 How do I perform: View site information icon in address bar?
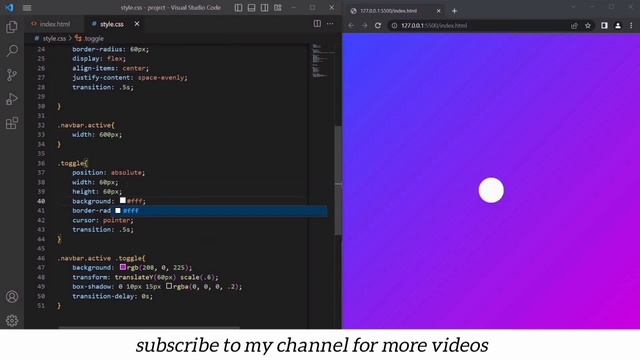[x=394, y=25]
